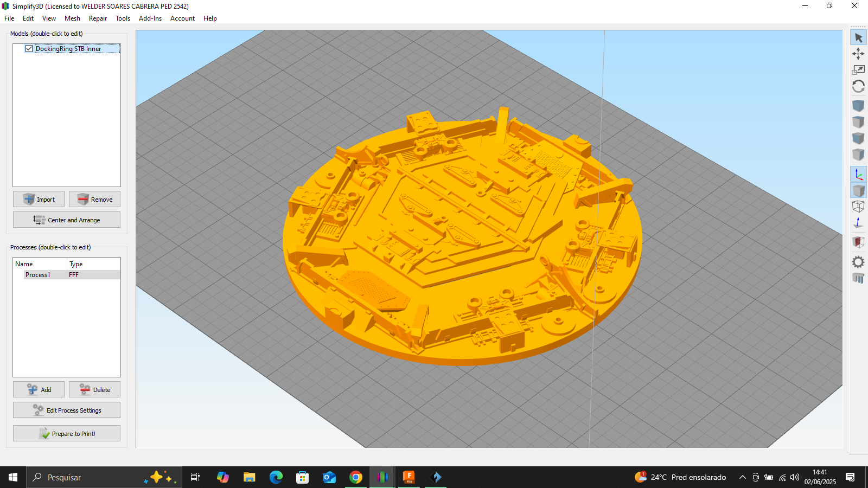
Task: Select the normal selection arrow tool
Action: click(858, 38)
